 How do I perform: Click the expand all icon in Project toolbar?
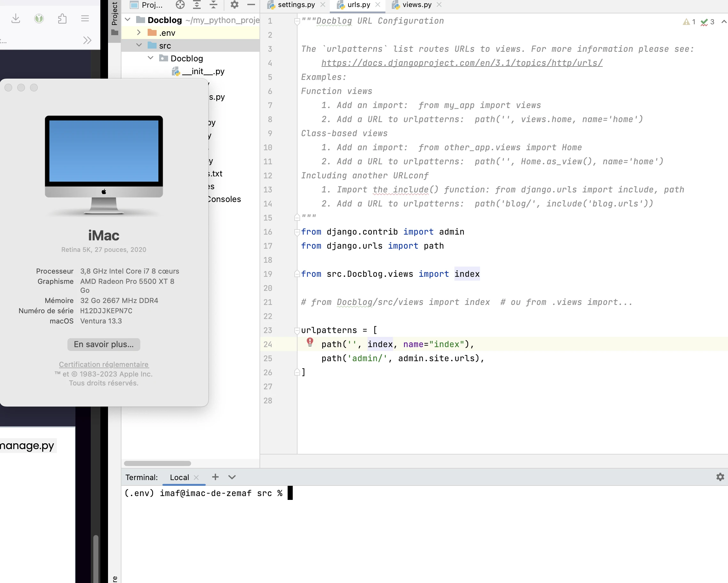(197, 5)
